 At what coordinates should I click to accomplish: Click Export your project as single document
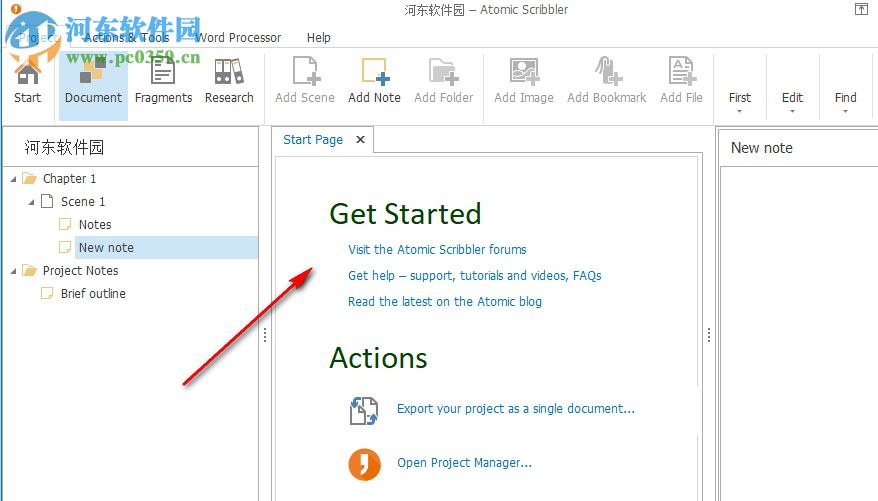(516, 409)
